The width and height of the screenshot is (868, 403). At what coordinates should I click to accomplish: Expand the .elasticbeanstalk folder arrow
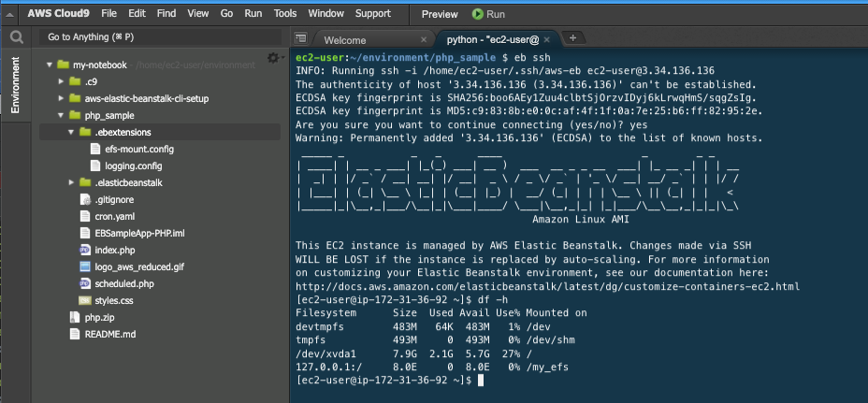pyautogui.click(x=71, y=182)
